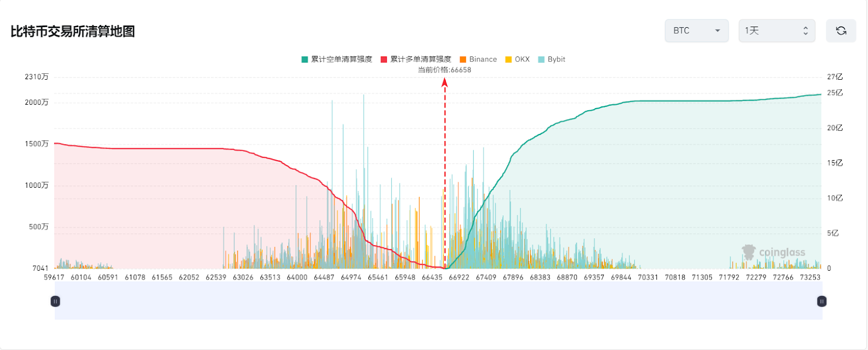Click the 10亿 right axis label
This screenshot has width=868, height=350.
click(835, 198)
